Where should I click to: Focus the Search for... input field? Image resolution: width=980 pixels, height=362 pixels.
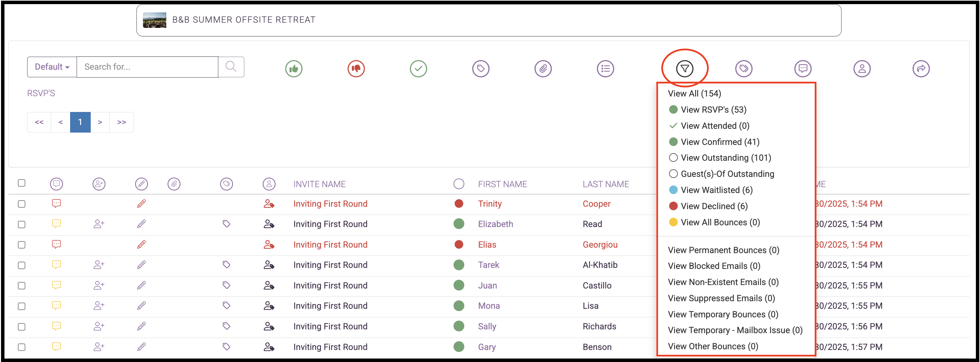[148, 67]
